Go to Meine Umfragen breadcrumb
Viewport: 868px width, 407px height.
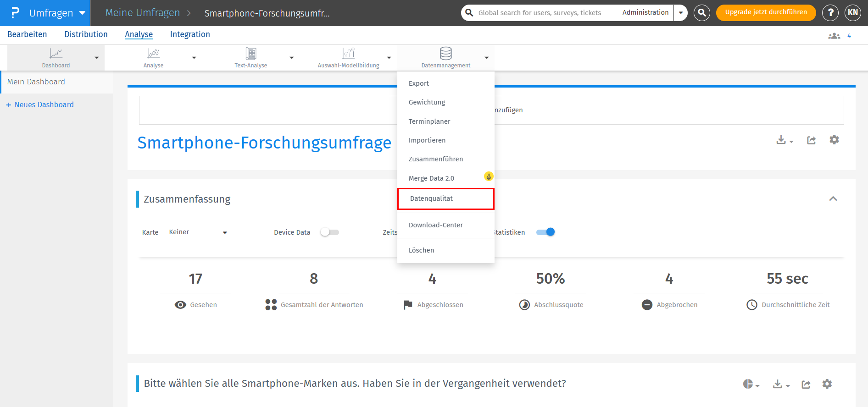point(143,13)
